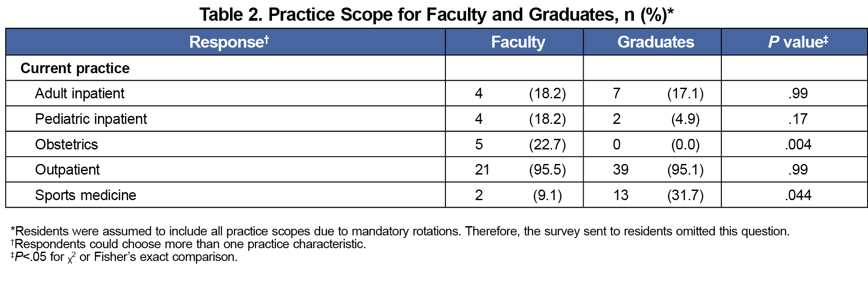Click the table title 'Table 2. Practice Scope'

(436, 15)
